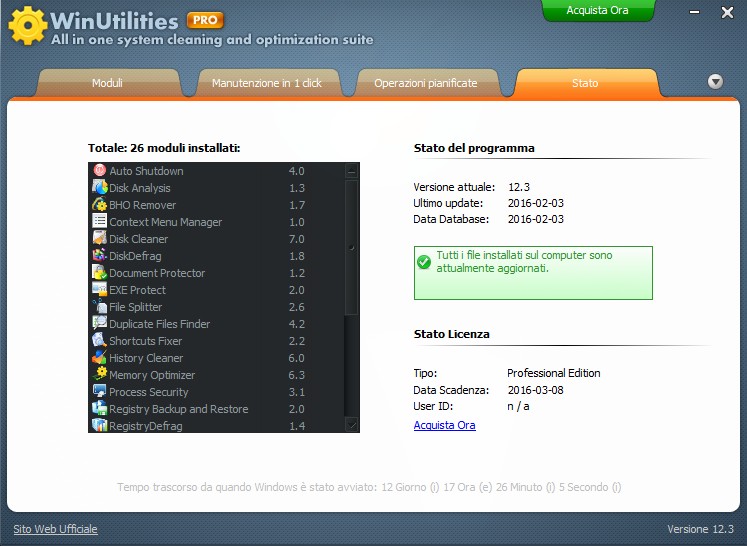Click the module list scroll up arrow
This screenshot has width=747, height=546.
click(352, 171)
